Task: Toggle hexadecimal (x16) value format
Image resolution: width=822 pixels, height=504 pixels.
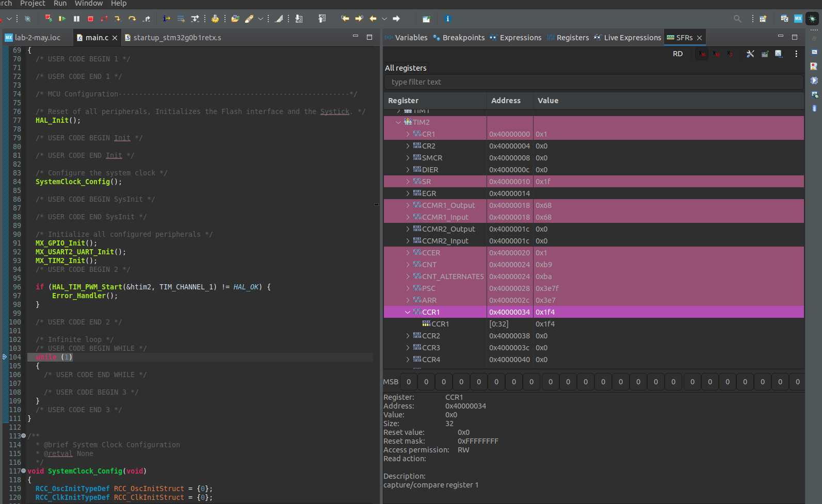Action: coord(702,54)
